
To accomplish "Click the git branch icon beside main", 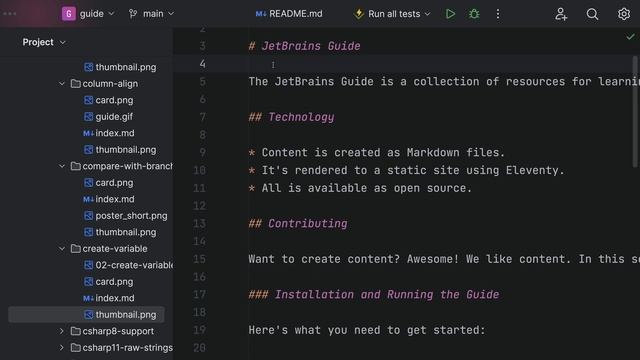I will point(133,14).
